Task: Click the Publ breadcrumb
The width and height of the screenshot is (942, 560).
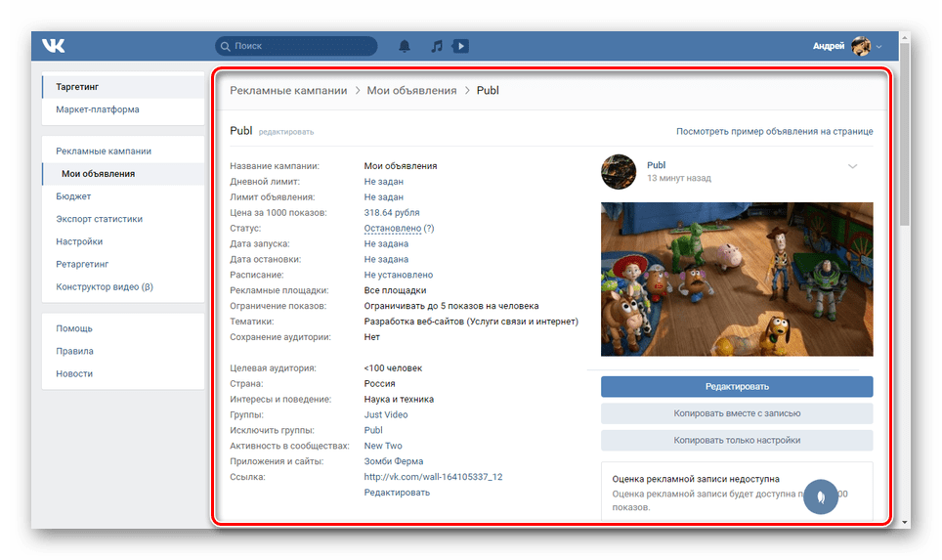Action: pos(488,90)
